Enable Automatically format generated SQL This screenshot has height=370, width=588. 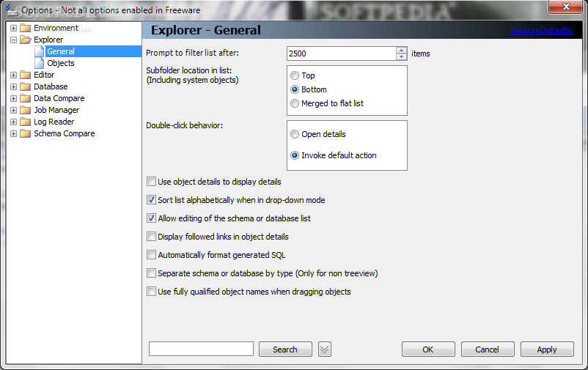pyautogui.click(x=151, y=255)
